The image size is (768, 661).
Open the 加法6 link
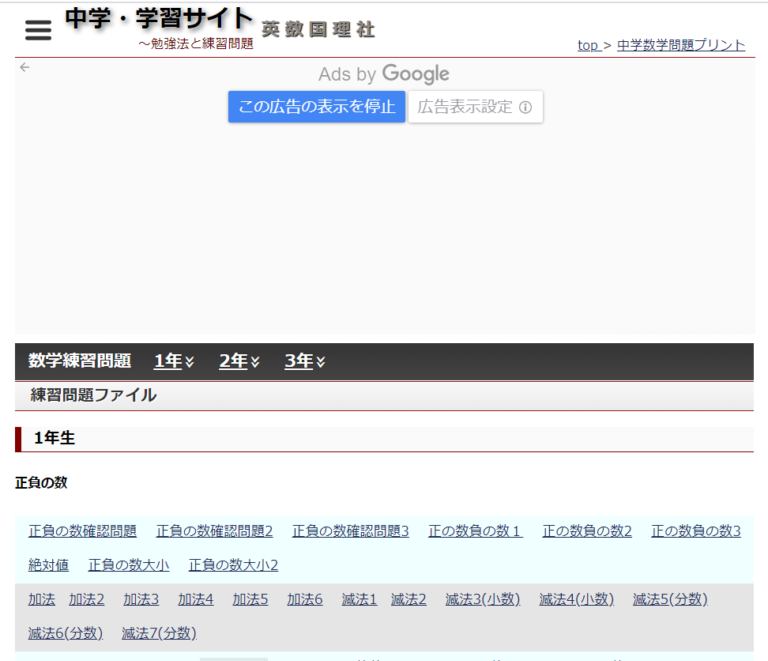(305, 599)
